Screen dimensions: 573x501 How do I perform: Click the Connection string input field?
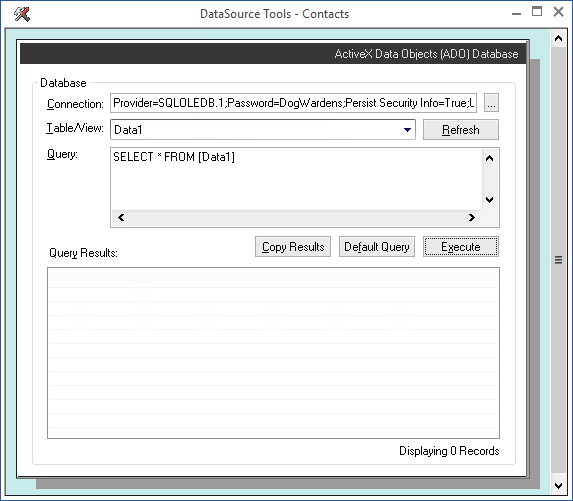(293, 103)
